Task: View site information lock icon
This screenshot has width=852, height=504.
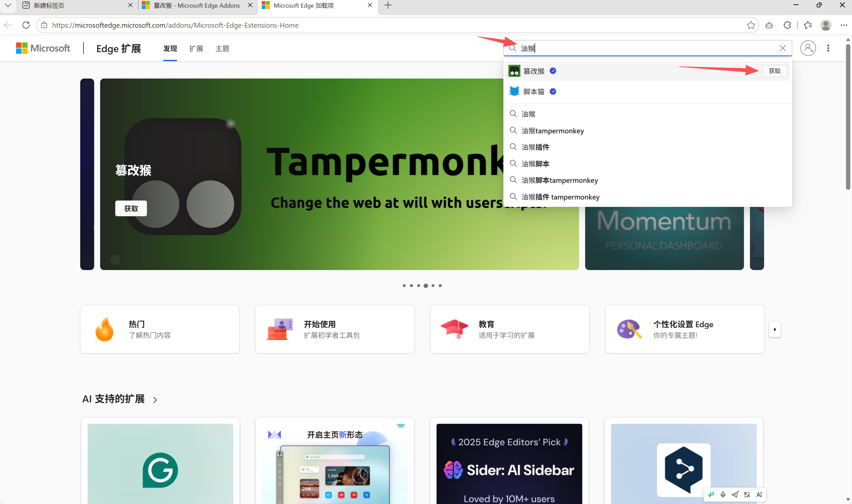Action: 44,25
